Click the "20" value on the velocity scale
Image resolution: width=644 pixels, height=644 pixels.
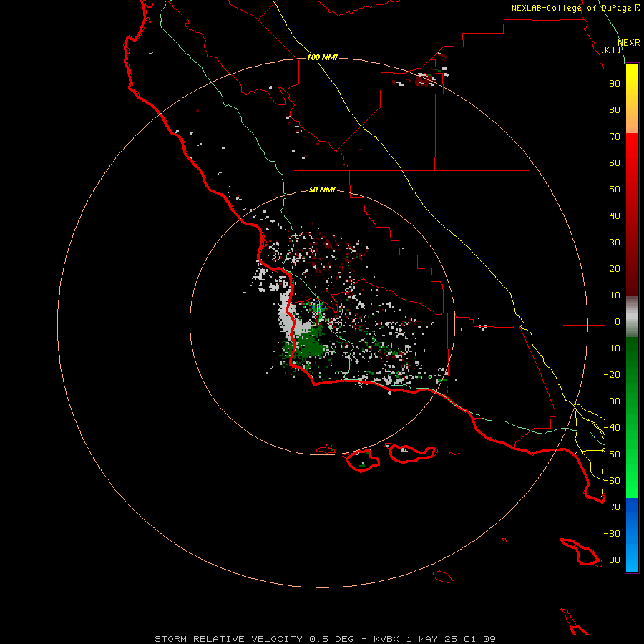615,269
